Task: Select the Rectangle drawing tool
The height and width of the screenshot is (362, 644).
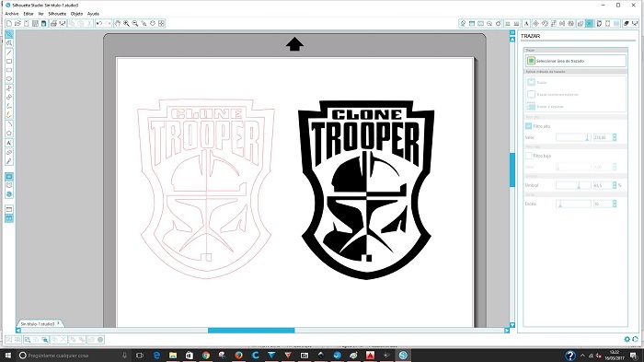Action: 9,62
